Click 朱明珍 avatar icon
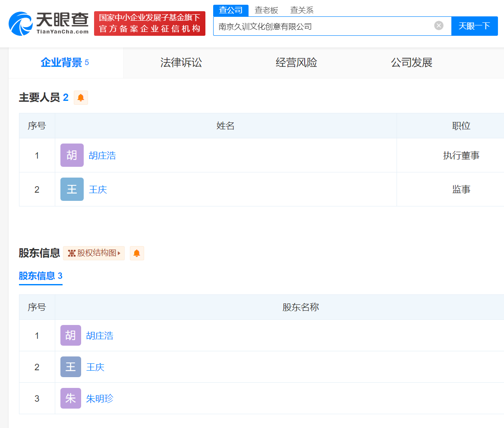The height and width of the screenshot is (428, 504). [70, 398]
